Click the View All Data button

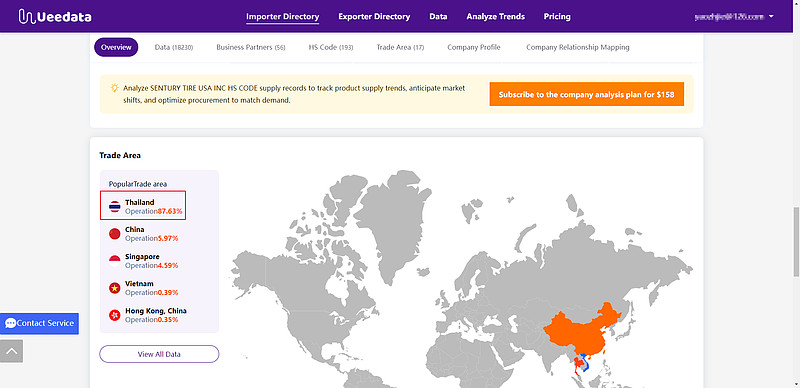point(159,354)
